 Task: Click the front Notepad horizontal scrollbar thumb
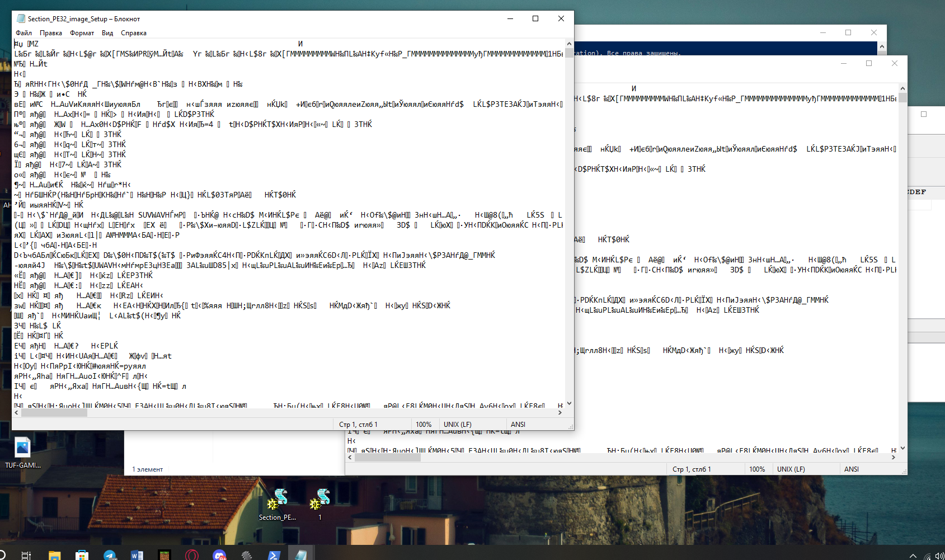[x=54, y=413]
